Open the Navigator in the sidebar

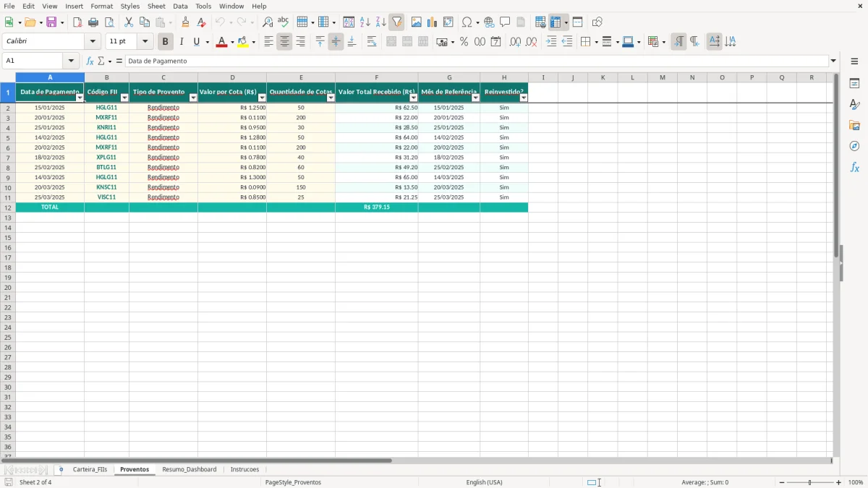pyautogui.click(x=854, y=146)
